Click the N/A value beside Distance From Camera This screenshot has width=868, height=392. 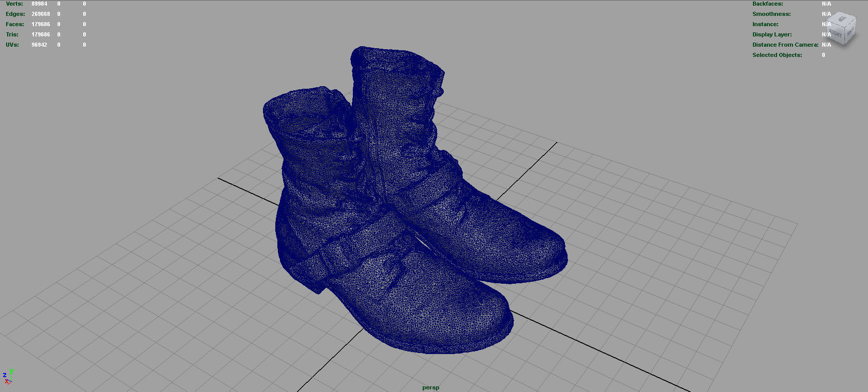(x=826, y=45)
